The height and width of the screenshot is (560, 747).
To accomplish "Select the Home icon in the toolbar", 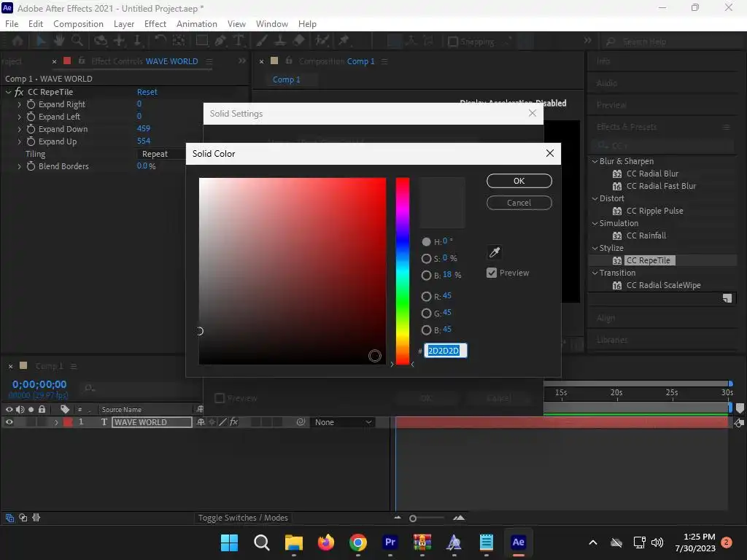I will click(18, 41).
